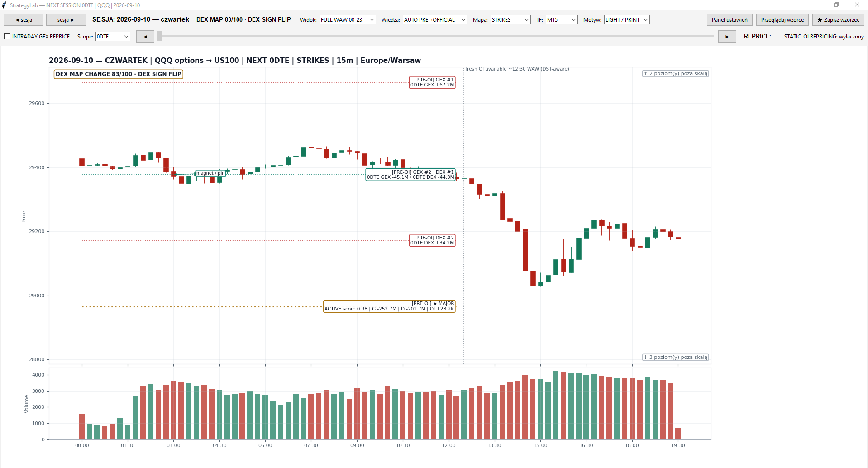Screen dimensions: 868x468
Task: Click the DEX MAP CHANGE 83/100 badge
Action: click(119, 74)
